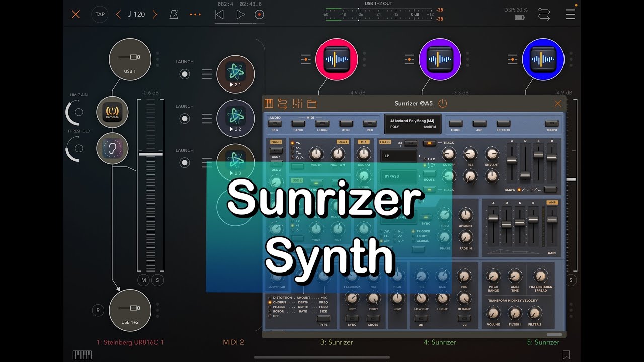The width and height of the screenshot is (644, 362).
Task: Toggle the metronome icon
Action: [174, 14]
